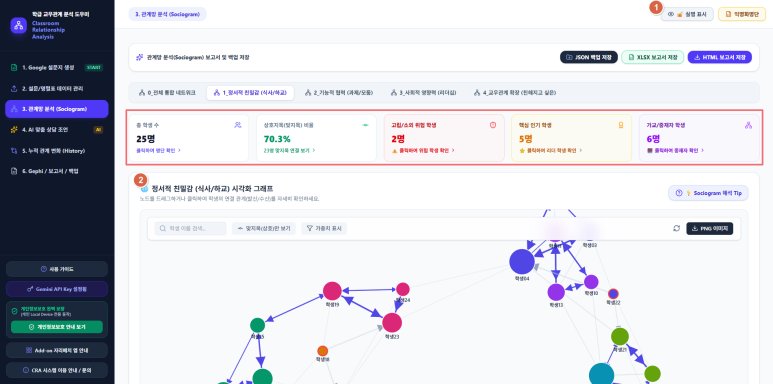
Task: Click 'XLSX' report save button
Action: (x=652, y=57)
